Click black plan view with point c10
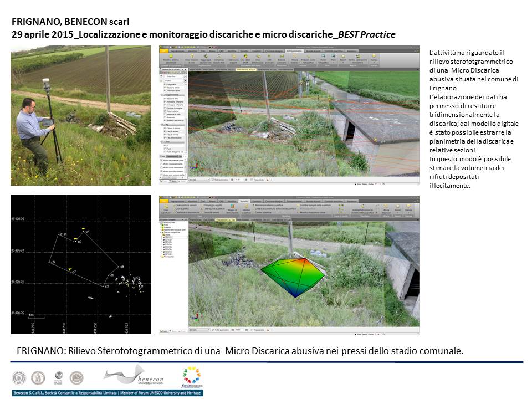Viewport: 532px width, 399px height. coord(81,264)
